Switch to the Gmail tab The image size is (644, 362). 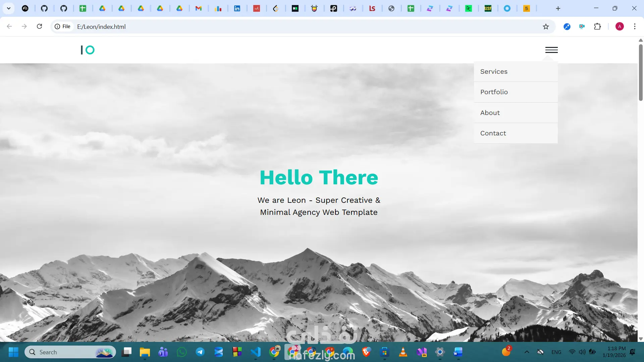coord(199,8)
